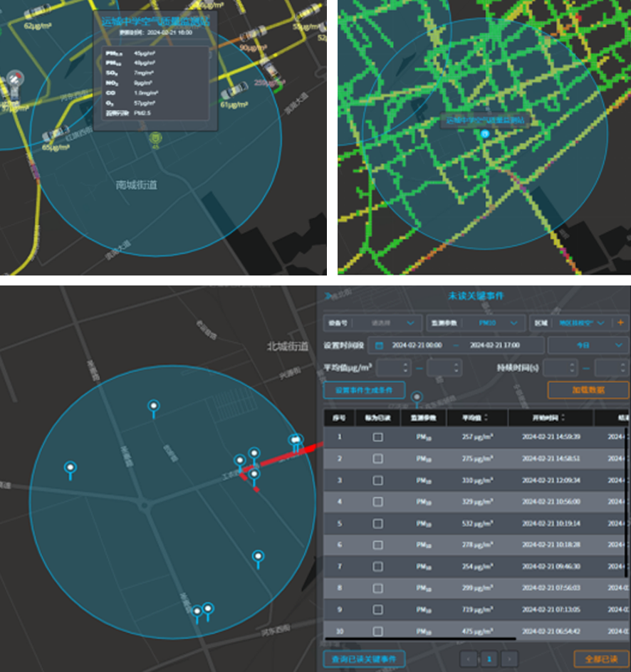Click the first 平均值 minimum input field
This screenshot has height=672, width=631.
393,368
